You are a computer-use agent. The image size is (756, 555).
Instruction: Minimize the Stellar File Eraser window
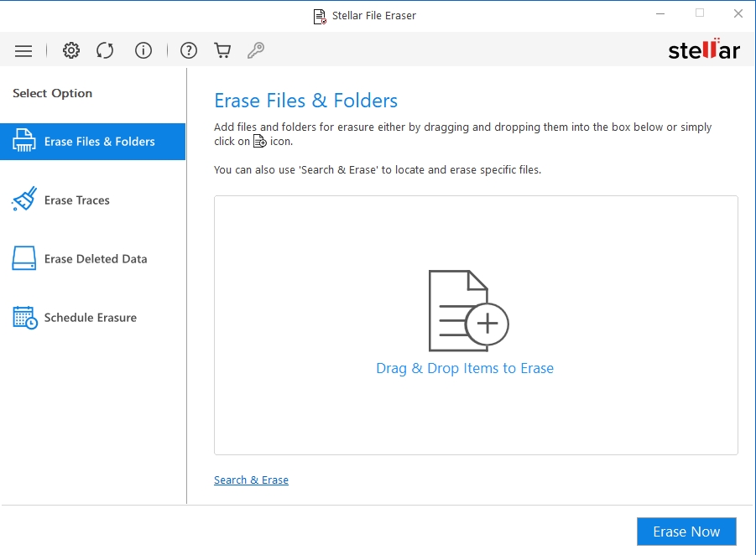pos(661,13)
